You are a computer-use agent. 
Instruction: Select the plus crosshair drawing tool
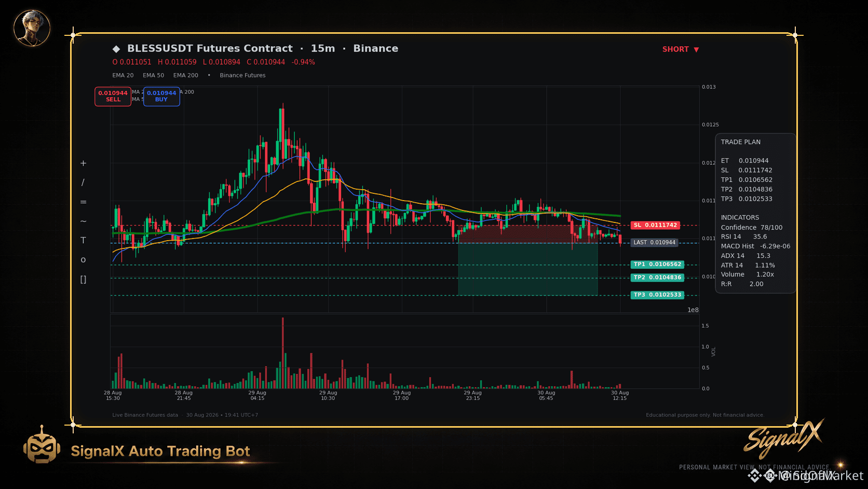point(83,163)
